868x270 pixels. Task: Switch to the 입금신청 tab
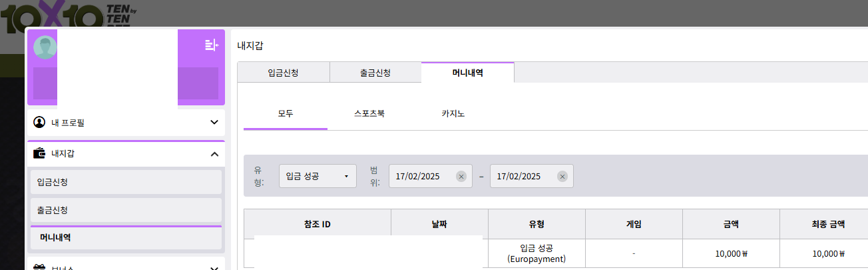[284, 73]
